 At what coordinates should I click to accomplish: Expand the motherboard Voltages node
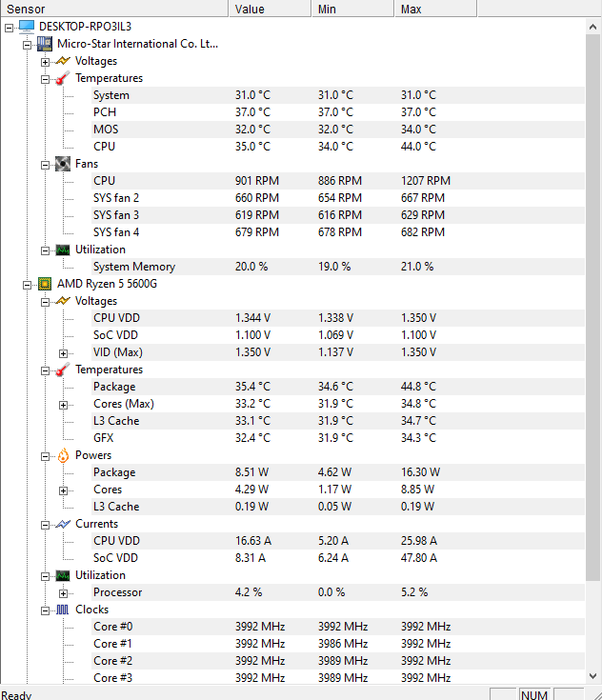click(x=45, y=62)
